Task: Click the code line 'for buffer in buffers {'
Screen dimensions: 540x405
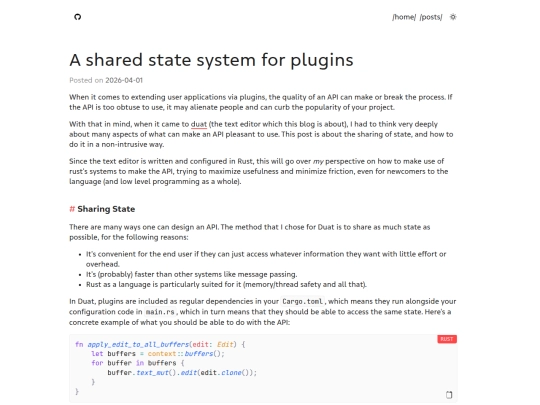Action: click(x=138, y=363)
